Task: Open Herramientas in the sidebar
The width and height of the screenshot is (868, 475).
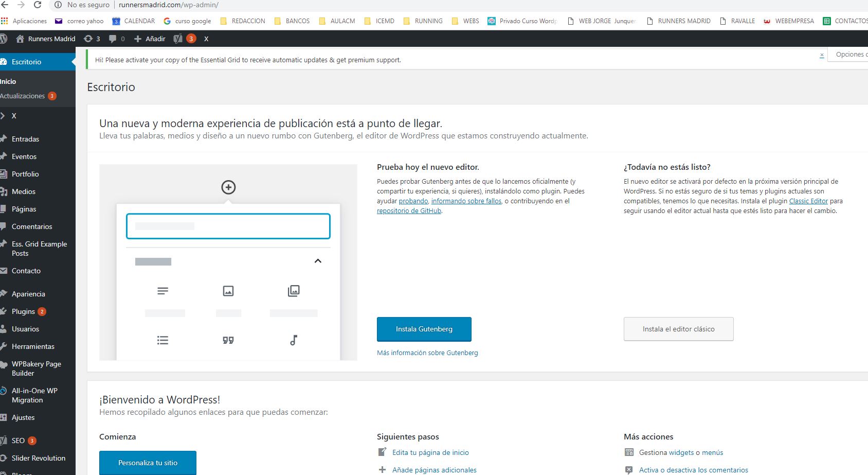Action: click(x=38, y=346)
